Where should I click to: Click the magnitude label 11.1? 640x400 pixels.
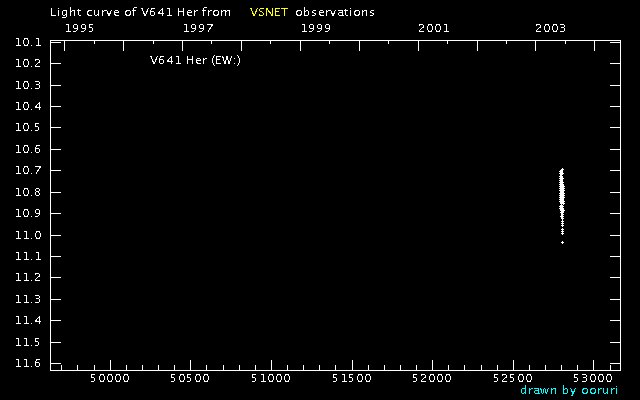point(28,256)
